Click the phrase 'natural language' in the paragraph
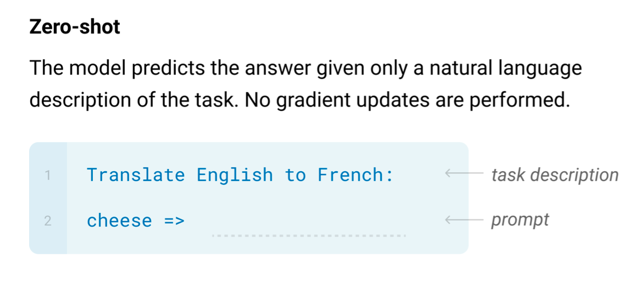 tap(506, 69)
